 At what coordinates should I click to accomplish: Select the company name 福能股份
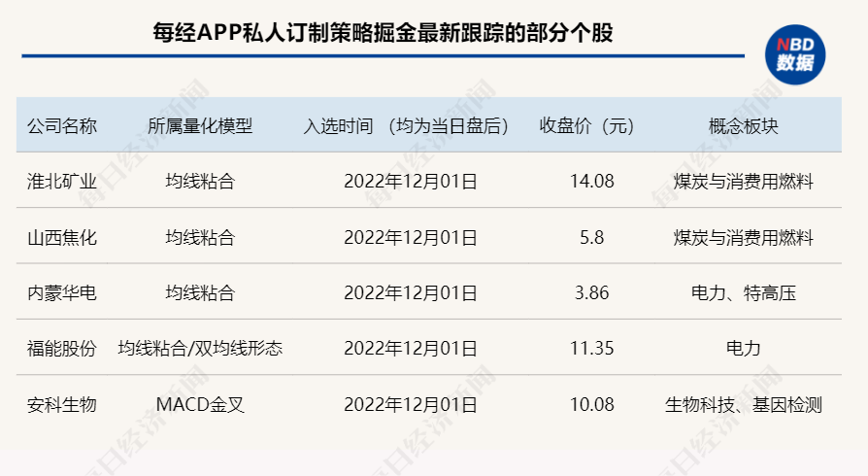pyautogui.click(x=62, y=348)
